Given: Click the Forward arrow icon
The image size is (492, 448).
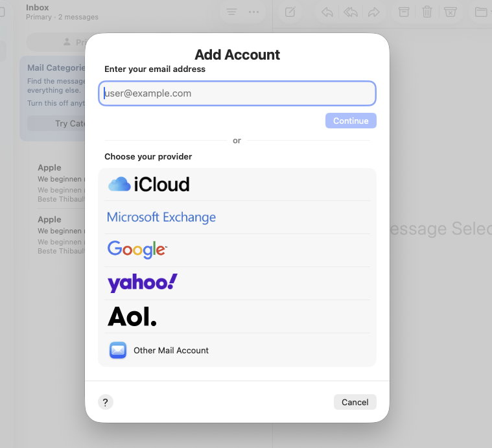Looking at the screenshot, I should pyautogui.click(x=374, y=12).
